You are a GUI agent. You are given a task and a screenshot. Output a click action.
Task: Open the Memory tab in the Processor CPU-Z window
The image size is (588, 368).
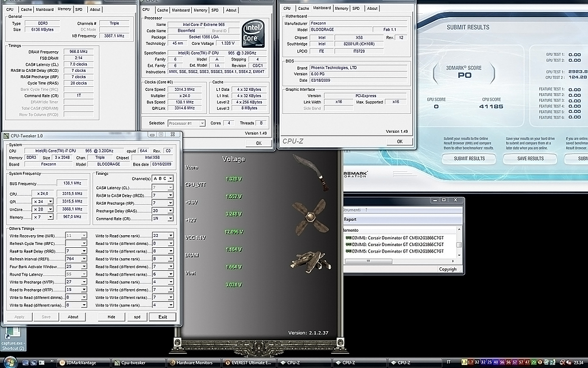[200, 10]
